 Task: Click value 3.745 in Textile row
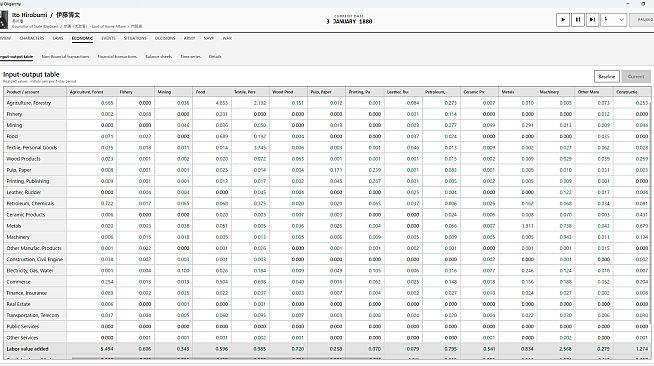[259, 148]
